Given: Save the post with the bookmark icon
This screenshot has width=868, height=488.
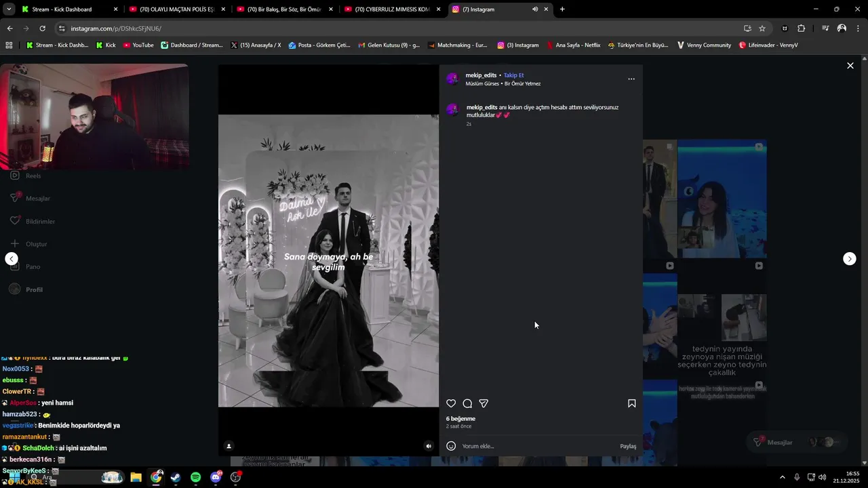Looking at the screenshot, I should point(631,403).
